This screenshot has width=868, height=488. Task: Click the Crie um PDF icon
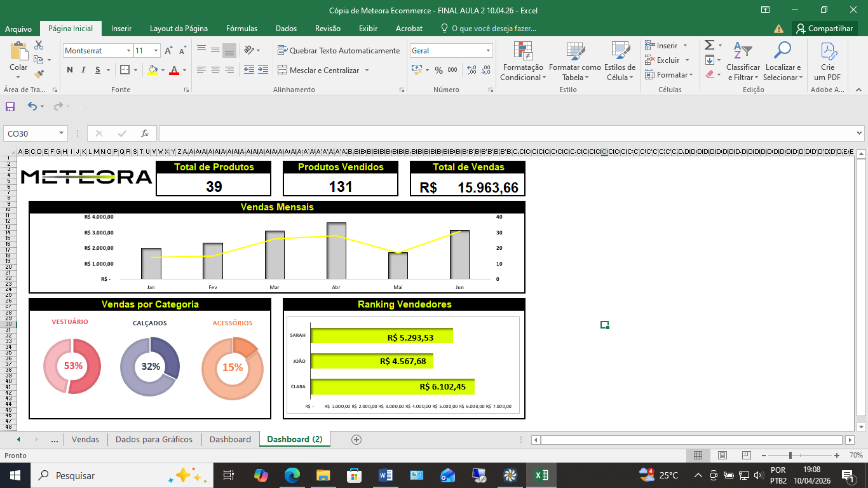[x=827, y=62]
